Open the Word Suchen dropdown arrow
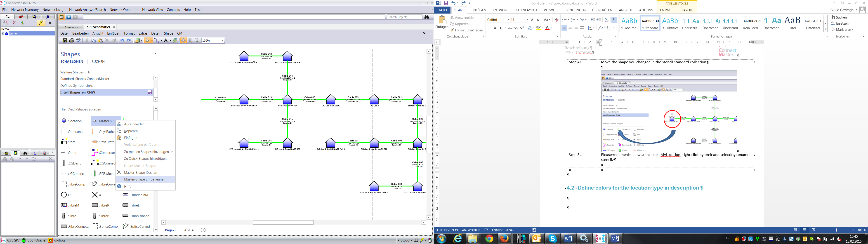 click(x=849, y=17)
